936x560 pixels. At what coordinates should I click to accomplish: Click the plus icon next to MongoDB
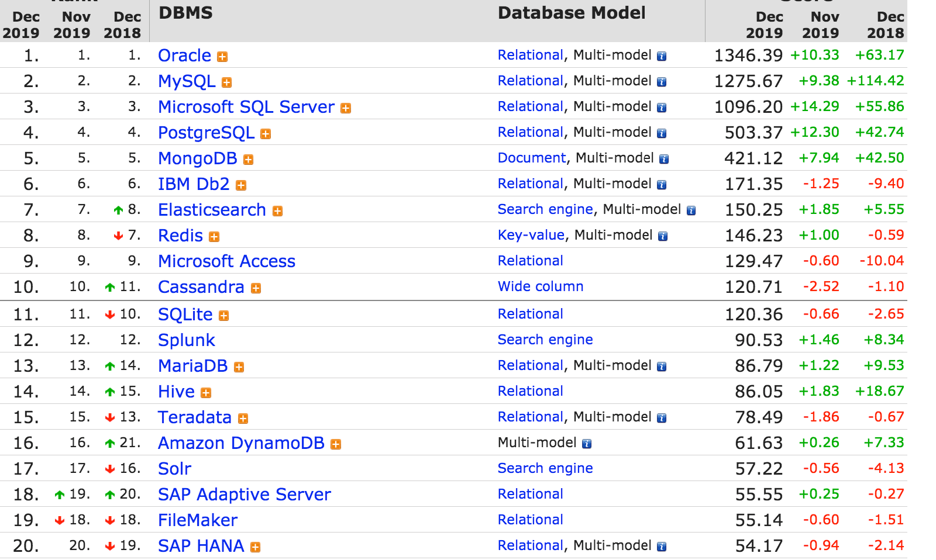pos(249,160)
